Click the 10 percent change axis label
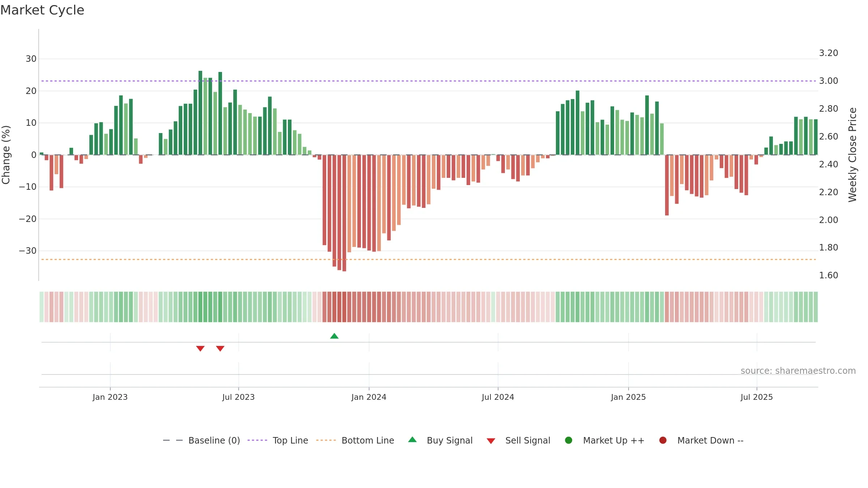The image size is (868, 488). [x=31, y=123]
